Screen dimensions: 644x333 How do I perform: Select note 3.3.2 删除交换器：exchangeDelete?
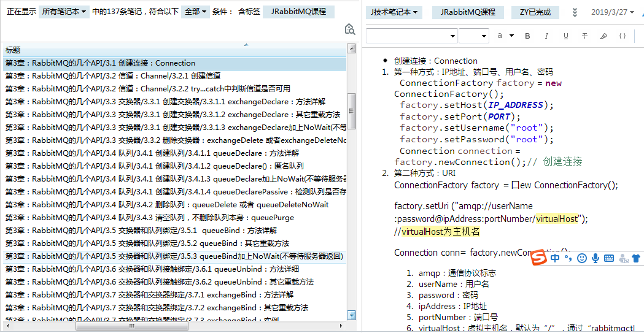click(175, 140)
